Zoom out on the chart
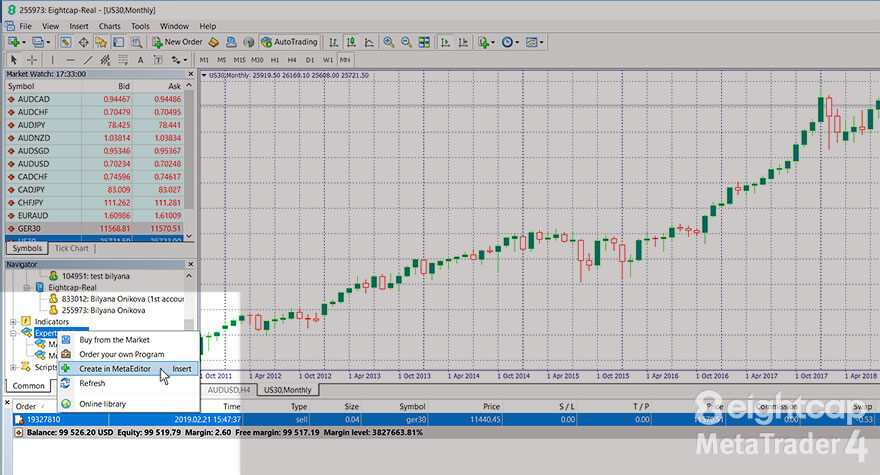The height and width of the screenshot is (475, 880). (406, 42)
